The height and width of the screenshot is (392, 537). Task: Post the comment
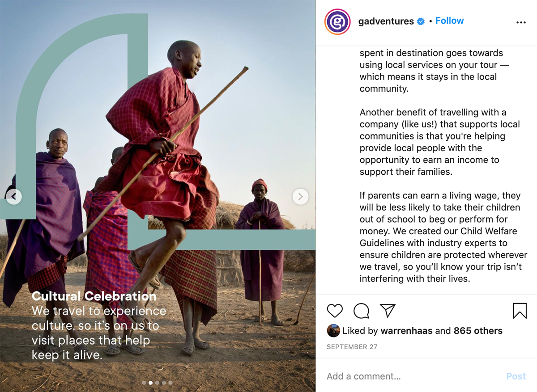click(516, 376)
